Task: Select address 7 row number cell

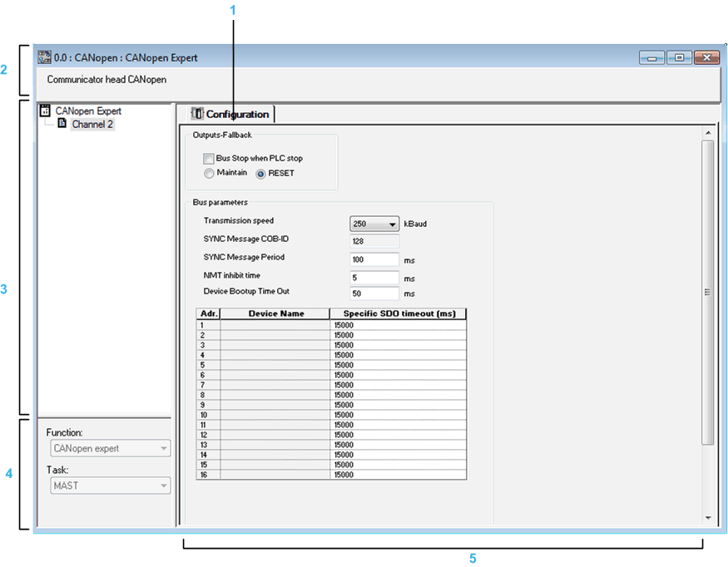Action: pyautogui.click(x=209, y=385)
